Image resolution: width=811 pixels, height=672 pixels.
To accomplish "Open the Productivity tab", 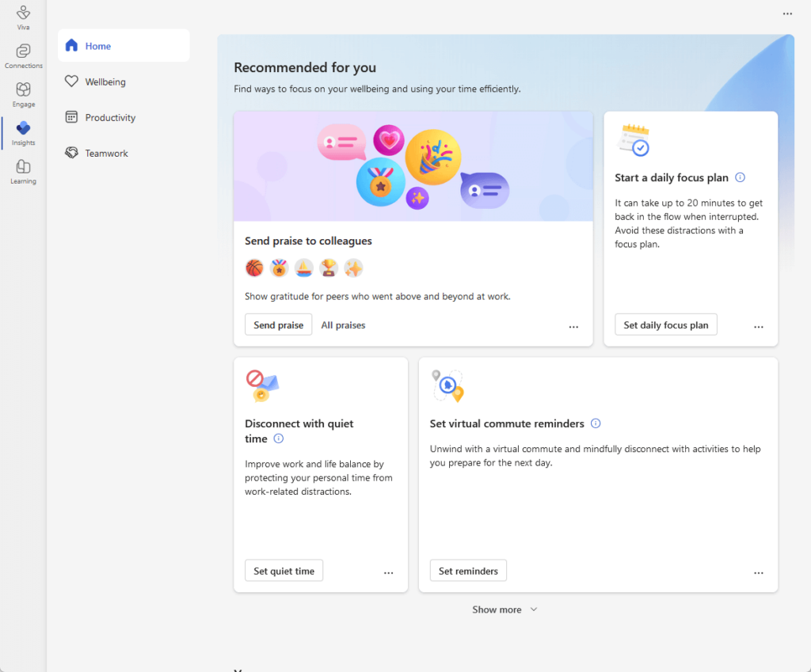I will coord(124,117).
